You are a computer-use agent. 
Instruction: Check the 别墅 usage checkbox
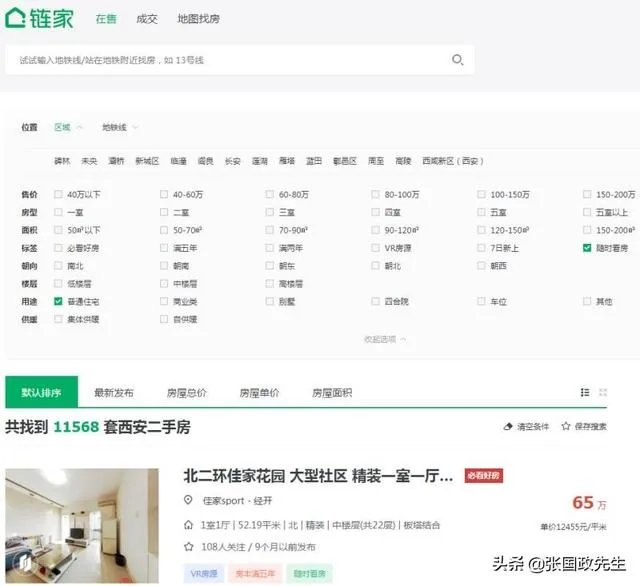(269, 301)
